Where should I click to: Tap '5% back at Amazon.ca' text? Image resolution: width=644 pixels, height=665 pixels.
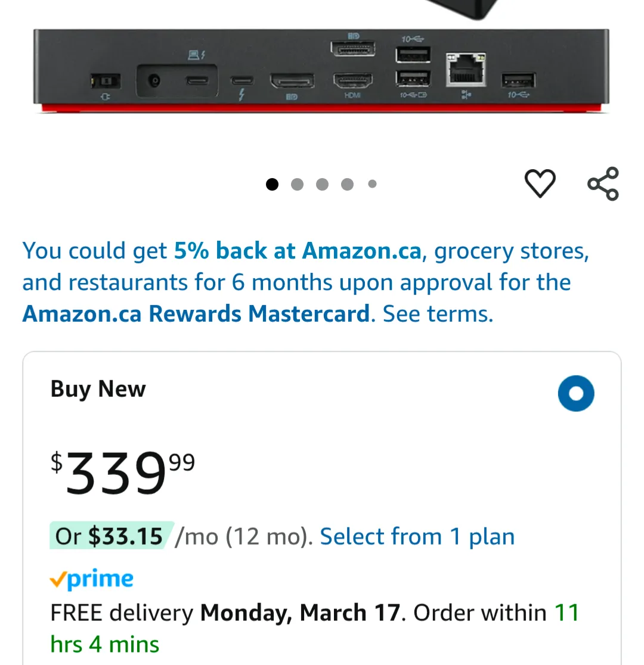click(298, 251)
